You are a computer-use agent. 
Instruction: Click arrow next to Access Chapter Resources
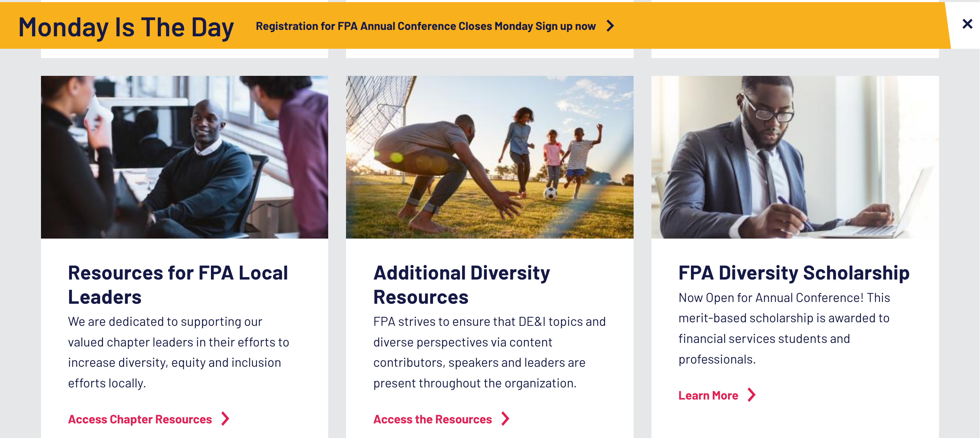[226, 419]
